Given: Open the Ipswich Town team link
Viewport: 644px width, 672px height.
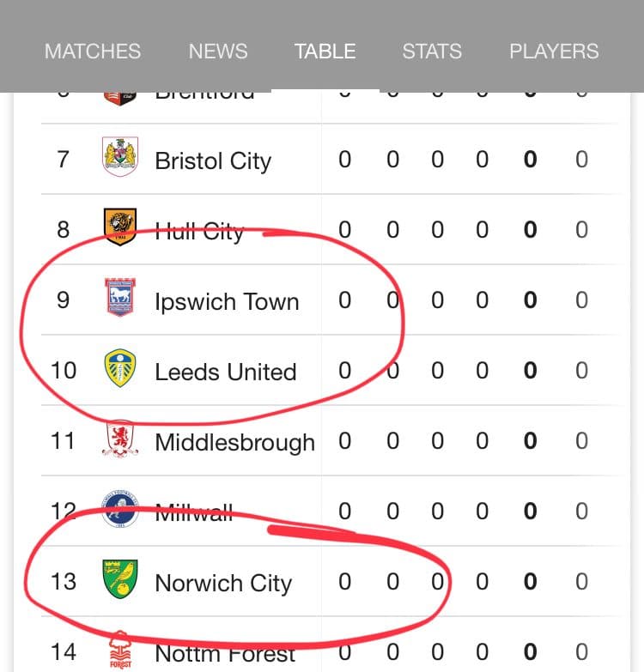Looking at the screenshot, I should pos(227,302).
